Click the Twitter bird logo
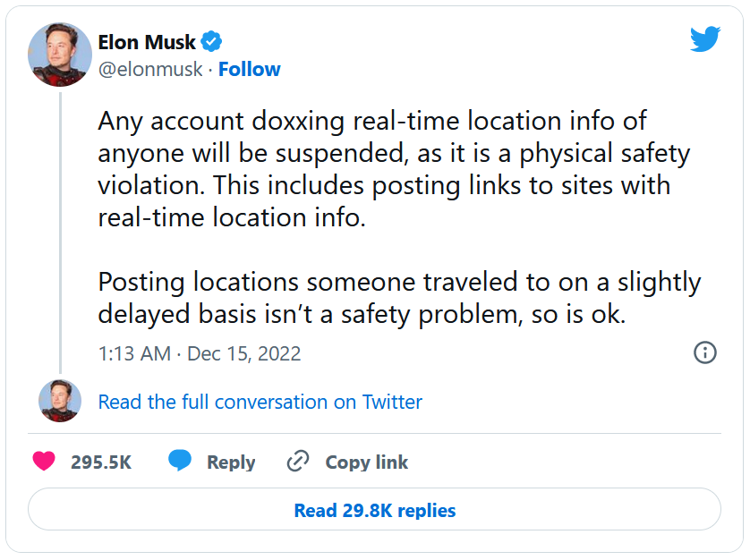Viewport: 750px width, 560px height. point(705,38)
